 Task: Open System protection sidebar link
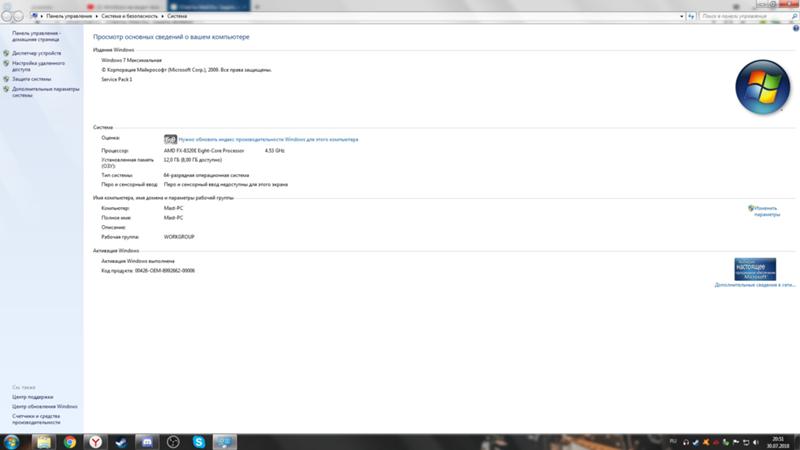pyautogui.click(x=32, y=79)
